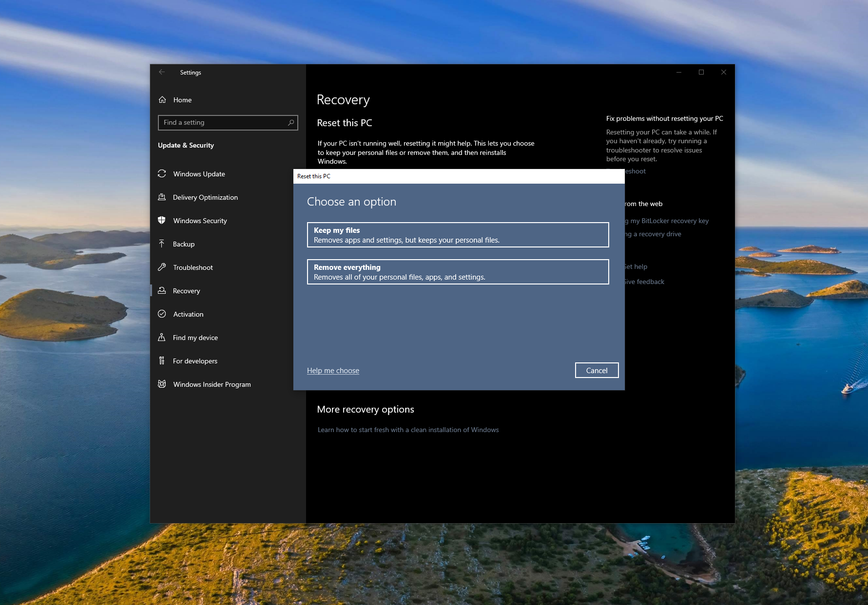Open the BitLocker recovery key link
The width and height of the screenshot is (868, 605).
click(667, 221)
